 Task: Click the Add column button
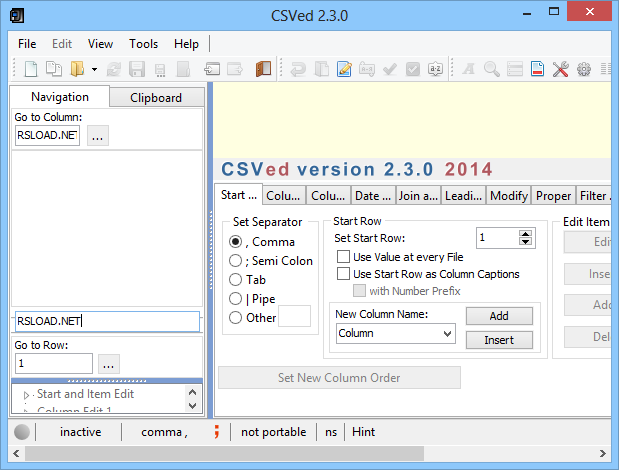[499, 316]
